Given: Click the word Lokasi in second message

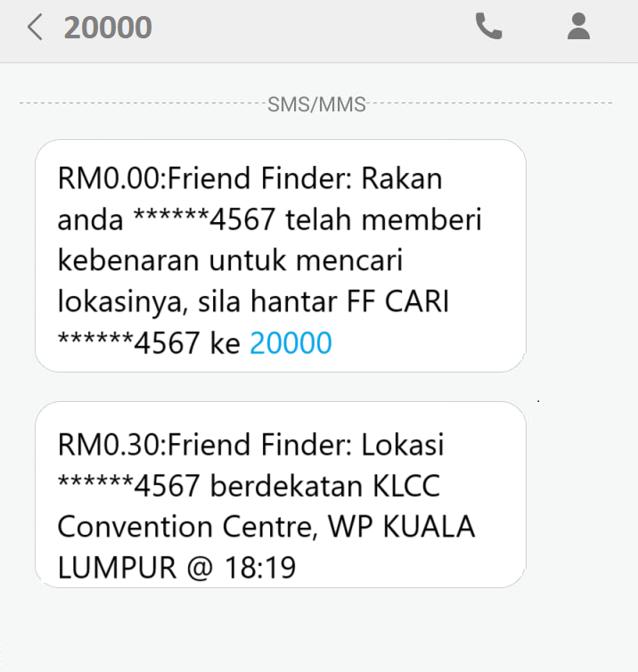Looking at the screenshot, I should click(x=401, y=444).
